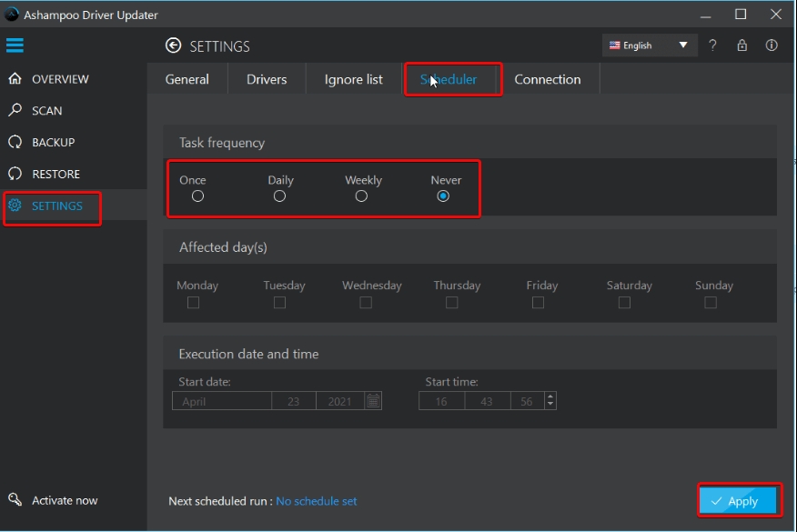Click the back arrow beside SETTINGS
The image size is (797, 532).
[173, 45]
